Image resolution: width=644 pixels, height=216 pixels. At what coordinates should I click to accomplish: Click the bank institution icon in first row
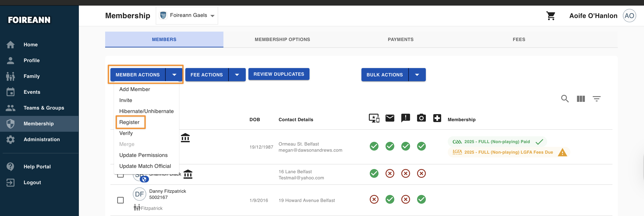coord(185,138)
